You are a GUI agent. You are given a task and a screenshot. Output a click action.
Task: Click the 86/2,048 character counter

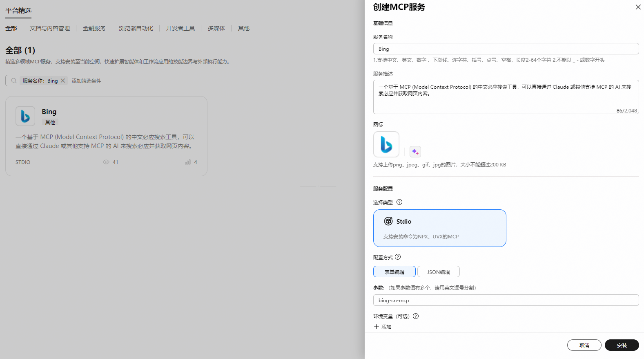pyautogui.click(x=627, y=110)
